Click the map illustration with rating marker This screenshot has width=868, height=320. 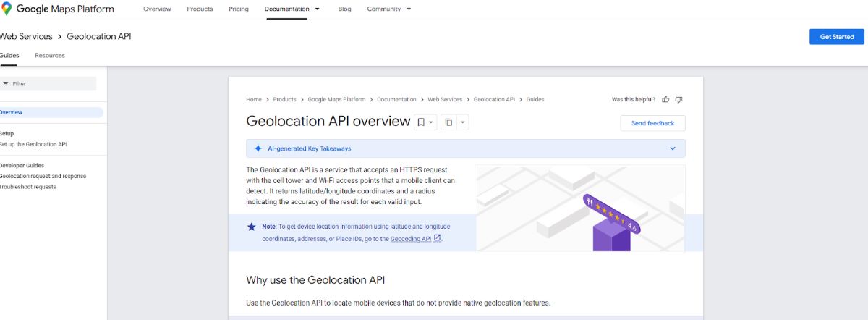tap(580, 209)
